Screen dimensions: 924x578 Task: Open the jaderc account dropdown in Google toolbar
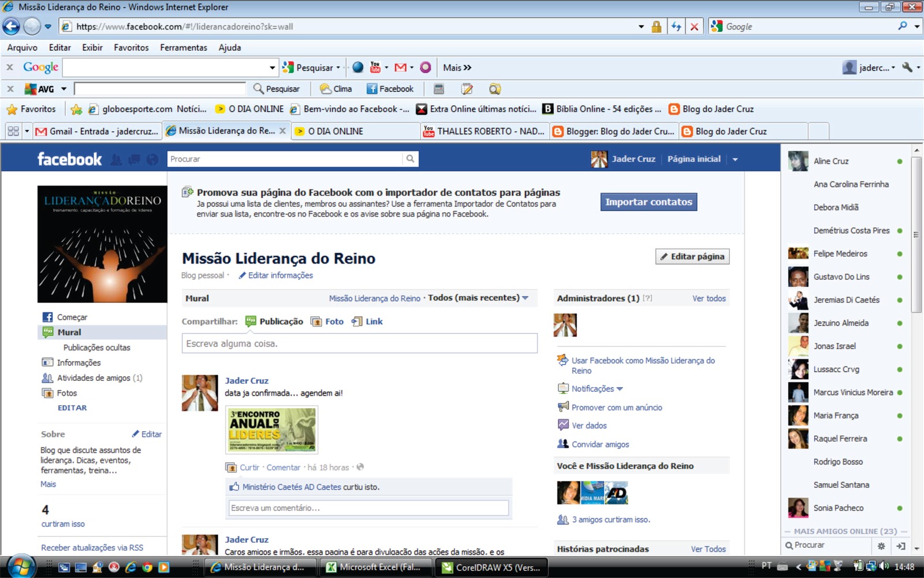pos(869,68)
